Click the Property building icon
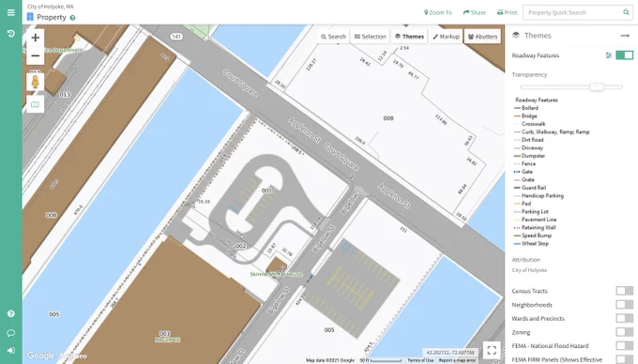This screenshot has height=364, width=638. click(30, 17)
